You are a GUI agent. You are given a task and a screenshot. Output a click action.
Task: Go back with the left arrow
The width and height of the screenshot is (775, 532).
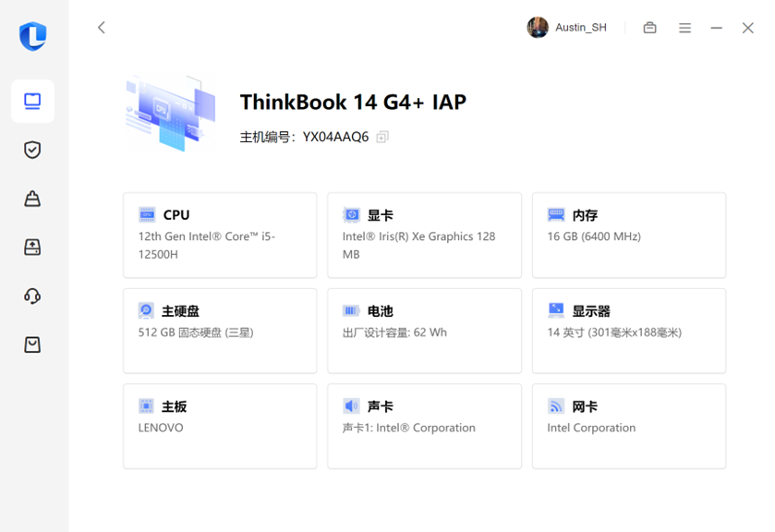click(102, 28)
